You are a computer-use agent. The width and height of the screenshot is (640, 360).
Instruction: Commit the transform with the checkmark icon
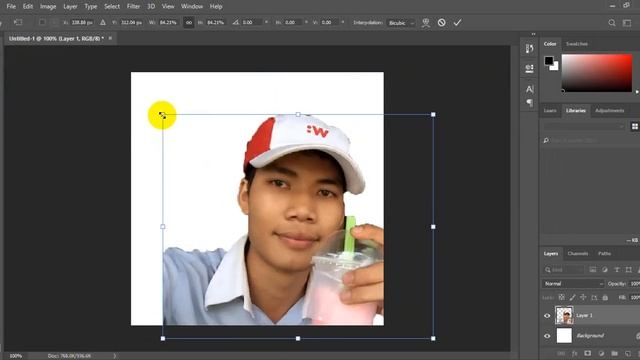click(x=457, y=23)
